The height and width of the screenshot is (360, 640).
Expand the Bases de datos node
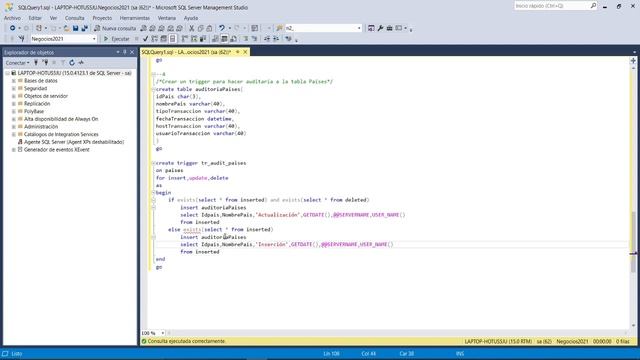click(14, 81)
